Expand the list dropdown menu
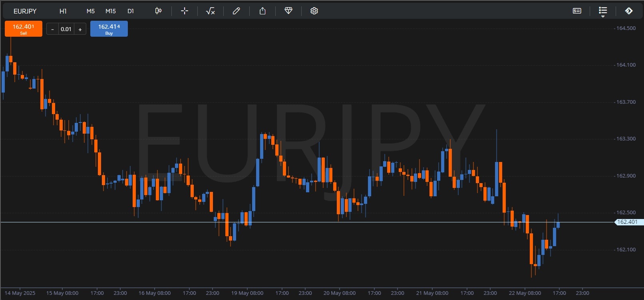This screenshot has width=644, height=300. pos(603,11)
